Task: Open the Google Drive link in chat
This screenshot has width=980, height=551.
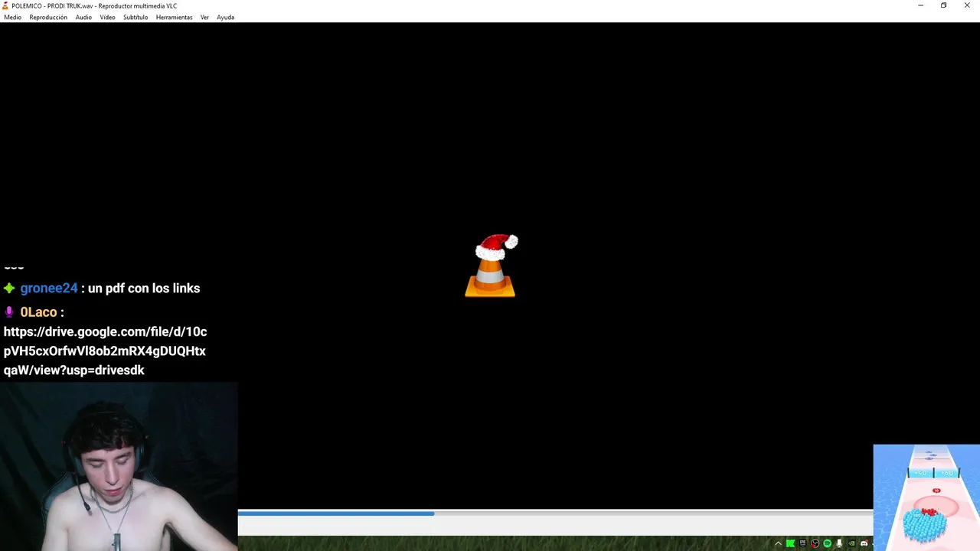Action: click(105, 350)
